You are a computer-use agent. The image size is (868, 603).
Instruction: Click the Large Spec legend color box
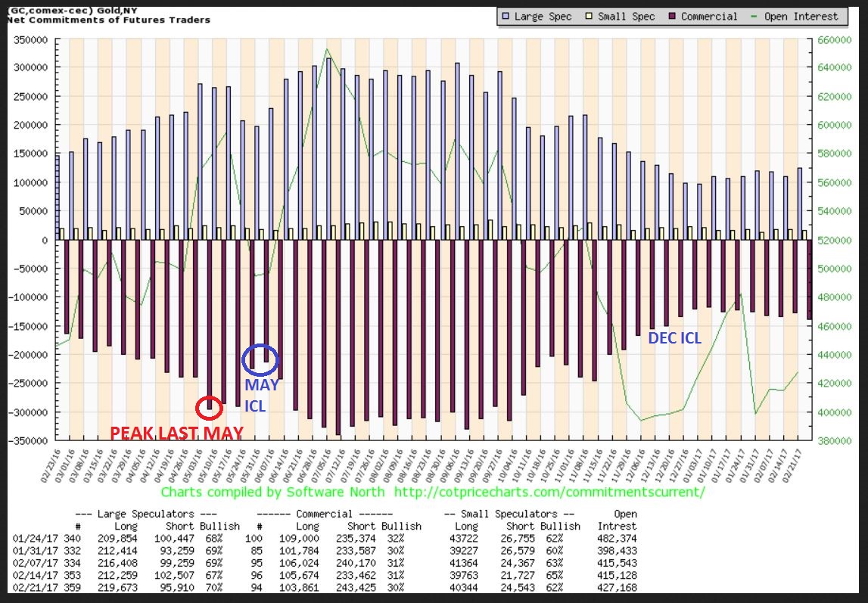[x=506, y=17]
